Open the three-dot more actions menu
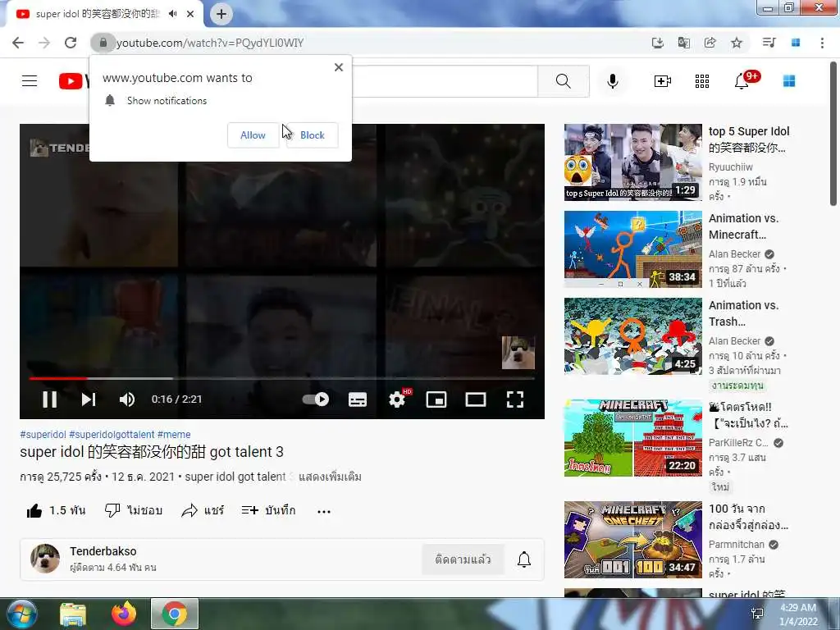The height and width of the screenshot is (630, 840). point(323,512)
